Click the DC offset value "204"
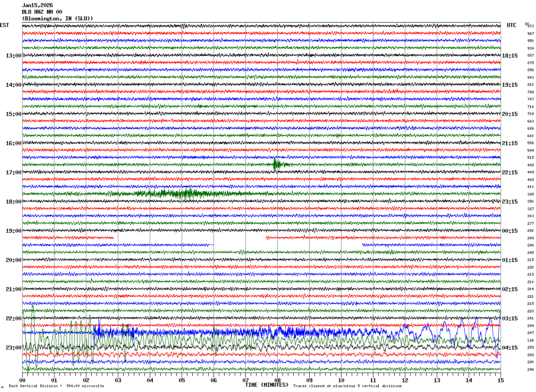 [x=531, y=289]
